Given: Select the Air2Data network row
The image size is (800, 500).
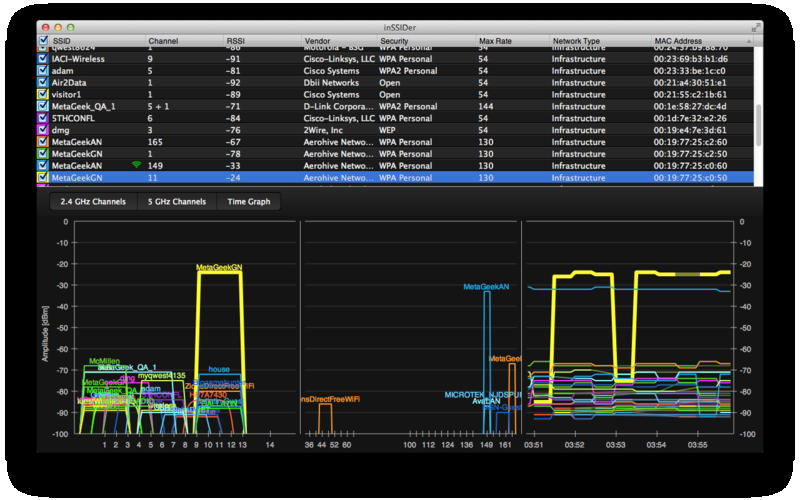Looking at the screenshot, I should 395,82.
